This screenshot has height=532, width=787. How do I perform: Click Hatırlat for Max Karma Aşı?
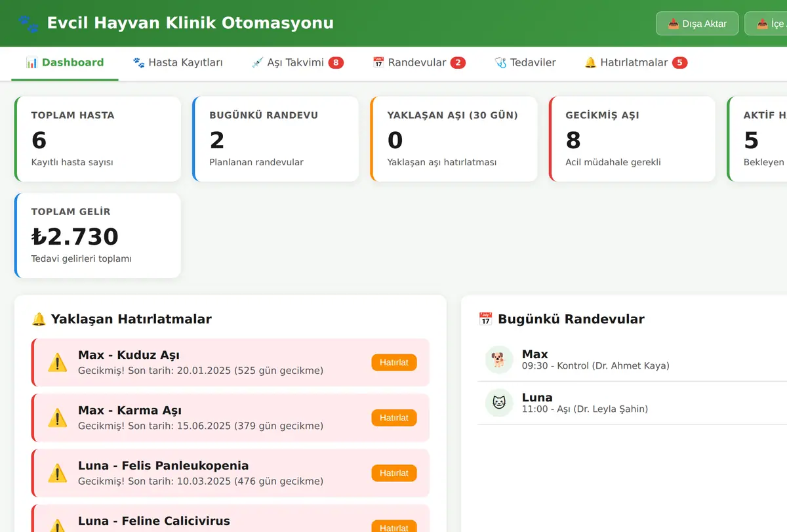[x=394, y=417]
